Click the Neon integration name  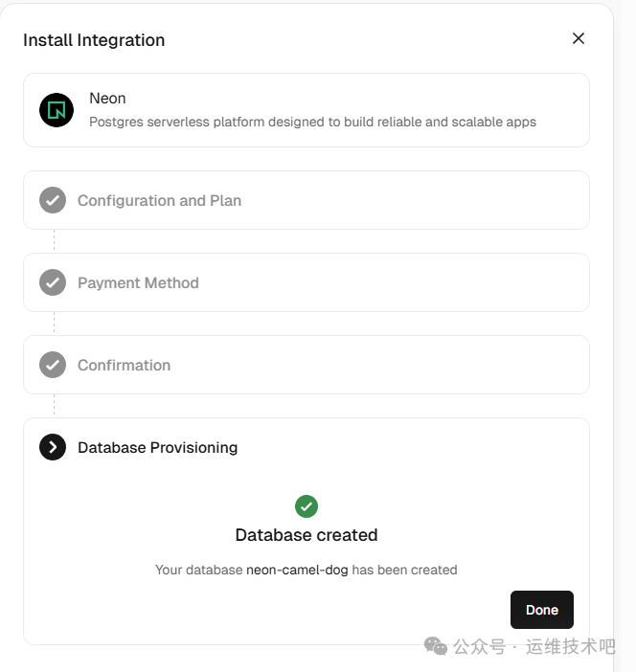(x=107, y=98)
